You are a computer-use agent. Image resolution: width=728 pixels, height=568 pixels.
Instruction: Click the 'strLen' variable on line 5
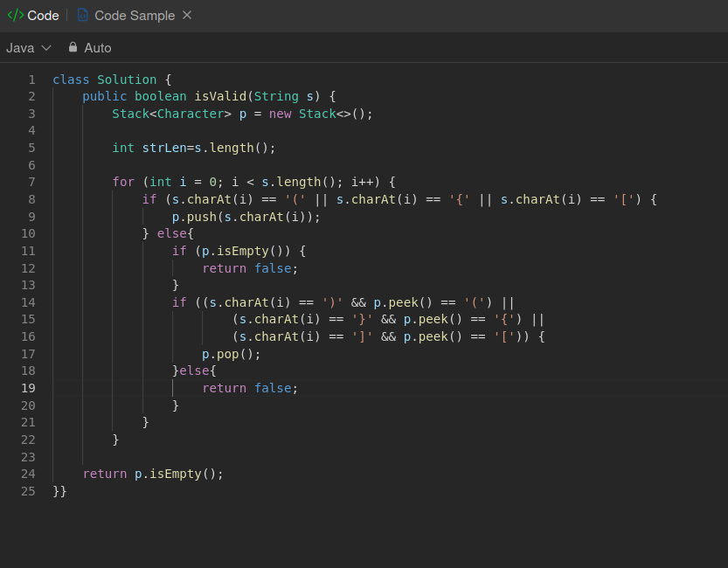164,148
